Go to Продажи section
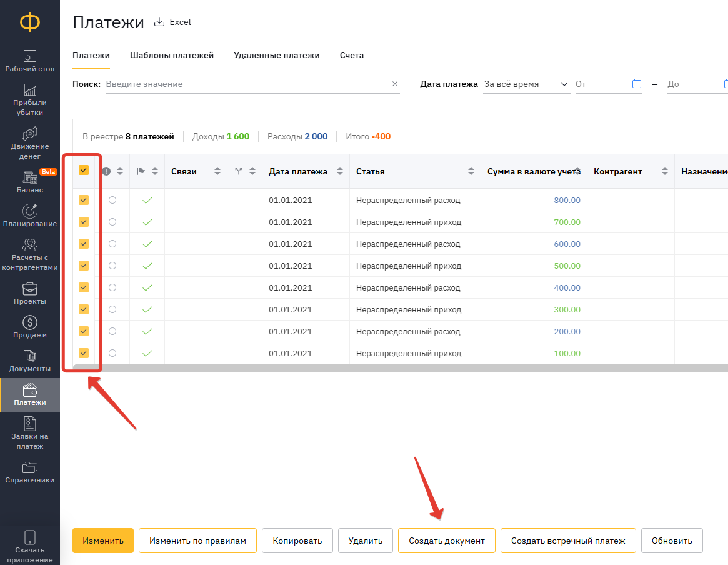 [x=30, y=327]
